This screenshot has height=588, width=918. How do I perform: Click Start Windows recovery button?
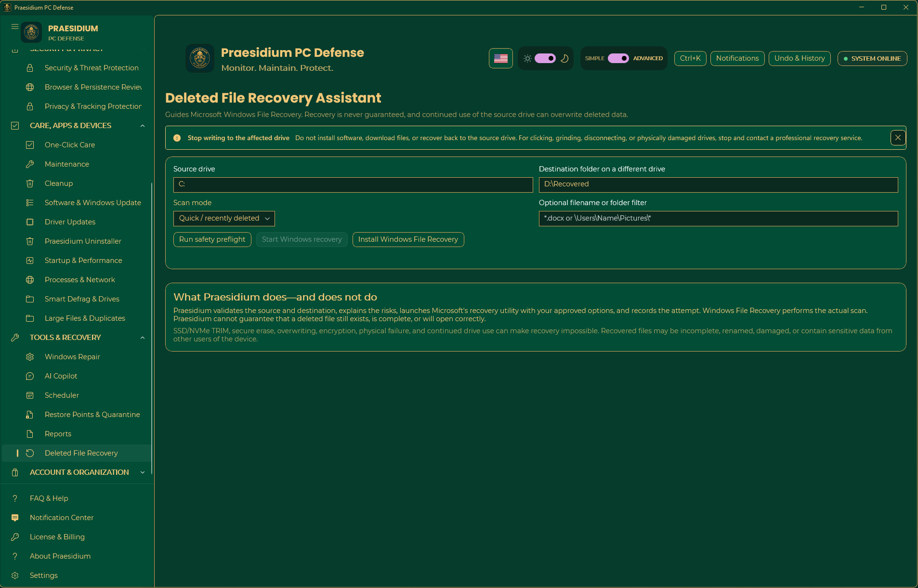[302, 239]
